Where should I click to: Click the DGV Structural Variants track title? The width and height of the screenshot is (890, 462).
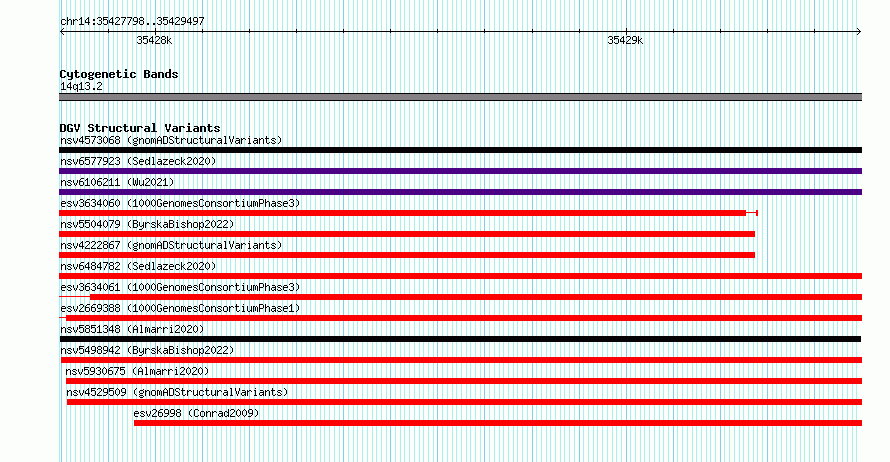pos(140,128)
